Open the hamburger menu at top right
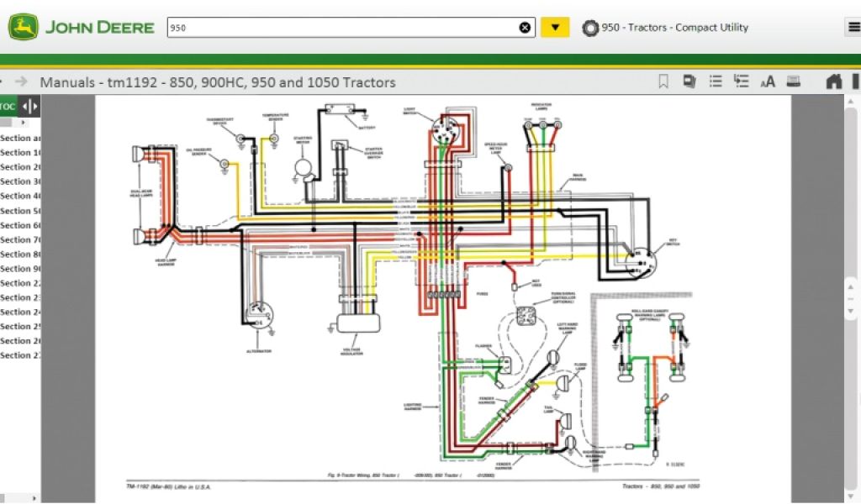Screen dimensions: 861x504 pos(853,27)
